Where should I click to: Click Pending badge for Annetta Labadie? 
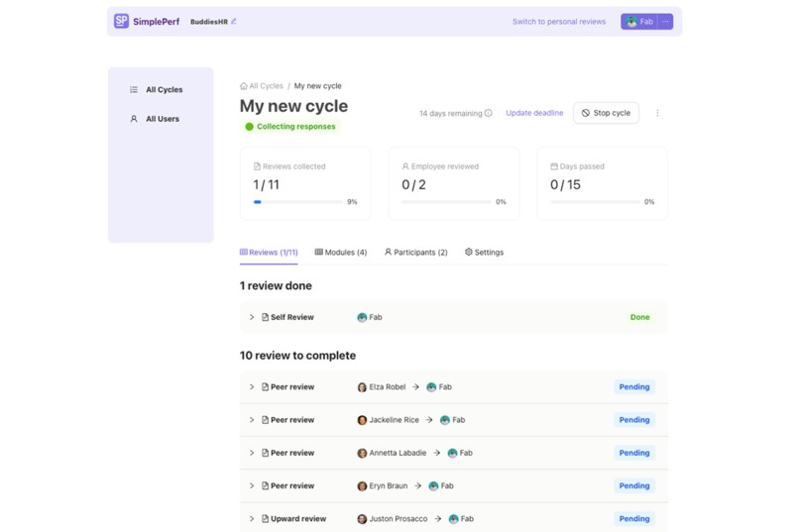click(x=634, y=453)
